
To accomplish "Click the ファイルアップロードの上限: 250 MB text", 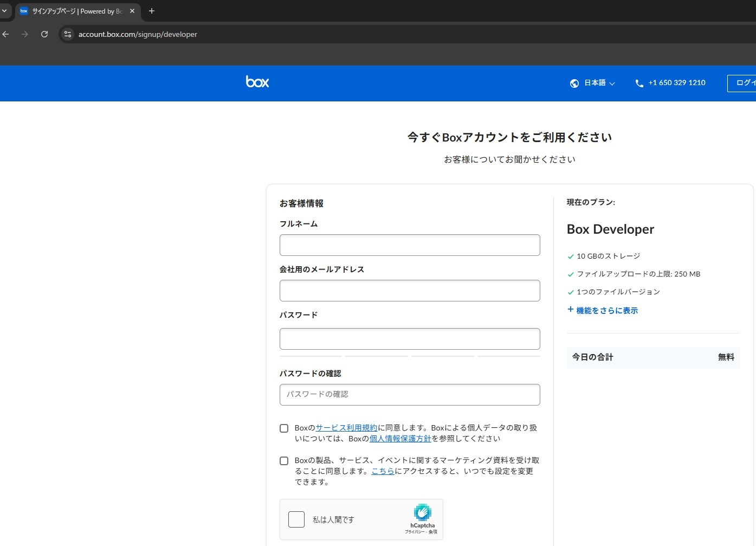I will (638, 274).
